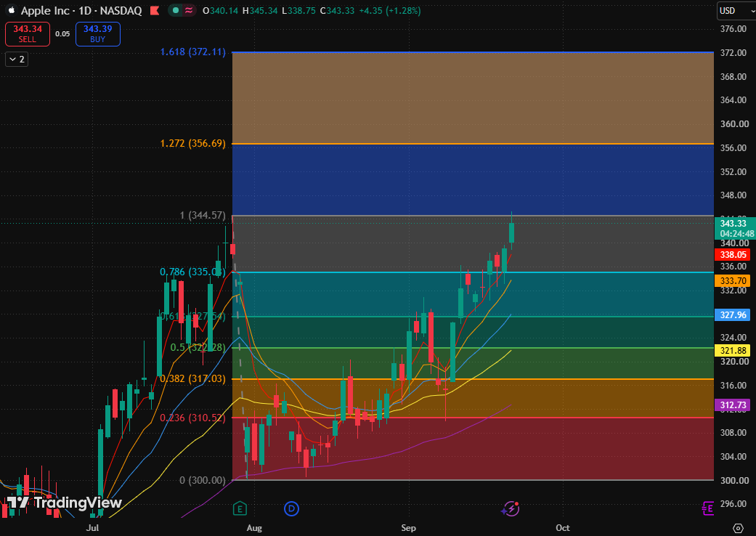Select the 1 (344.57) Fibonacci label
This screenshot has width=756, height=536.
point(203,215)
